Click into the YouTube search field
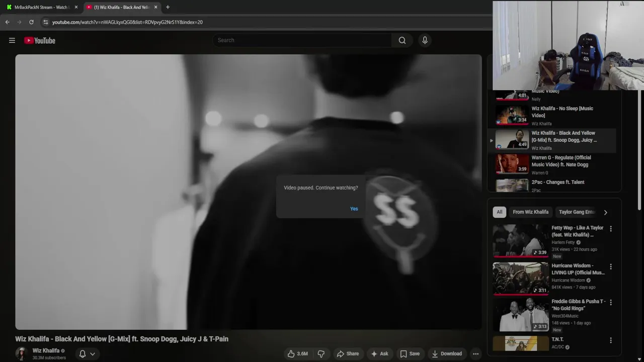Viewport: 644px width, 362px height. tap(302, 40)
